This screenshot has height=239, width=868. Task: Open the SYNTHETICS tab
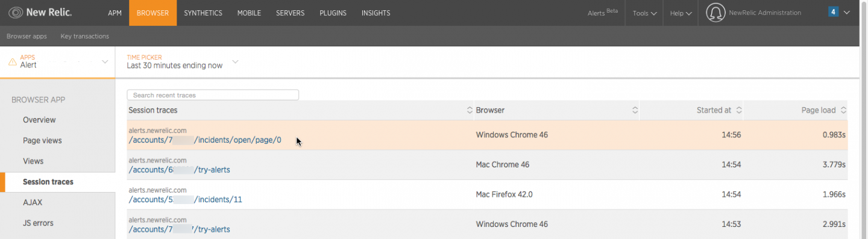(203, 13)
